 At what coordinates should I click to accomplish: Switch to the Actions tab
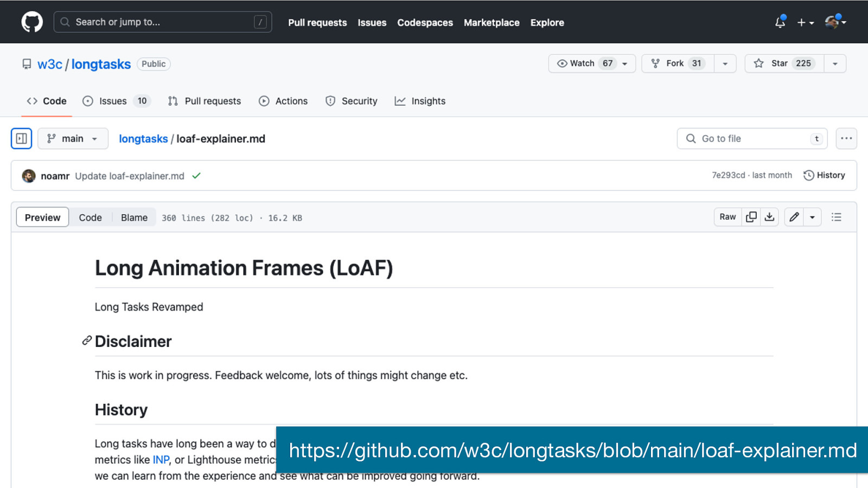tap(283, 101)
